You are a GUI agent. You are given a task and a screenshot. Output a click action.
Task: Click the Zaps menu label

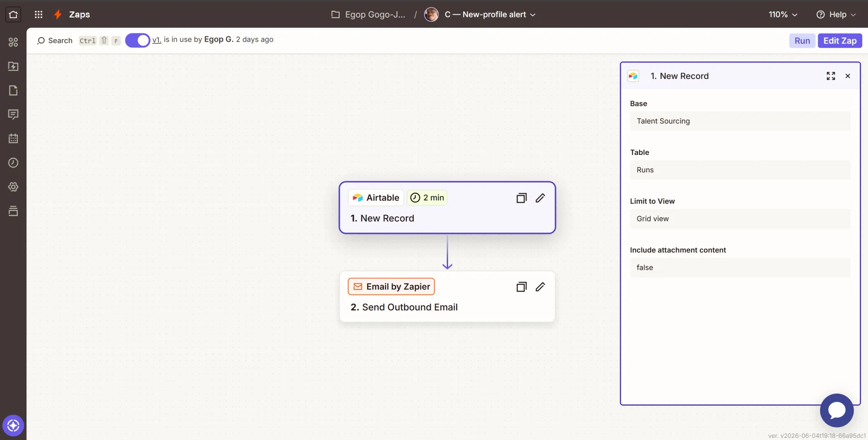pos(79,14)
